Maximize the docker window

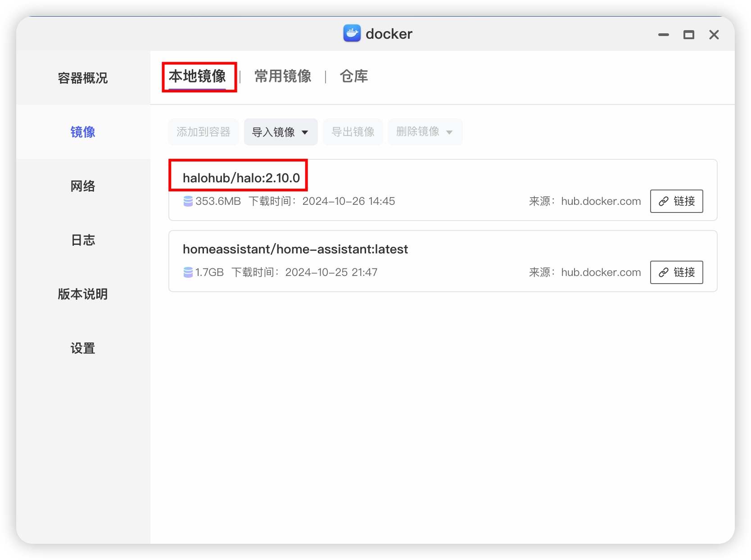(x=689, y=35)
